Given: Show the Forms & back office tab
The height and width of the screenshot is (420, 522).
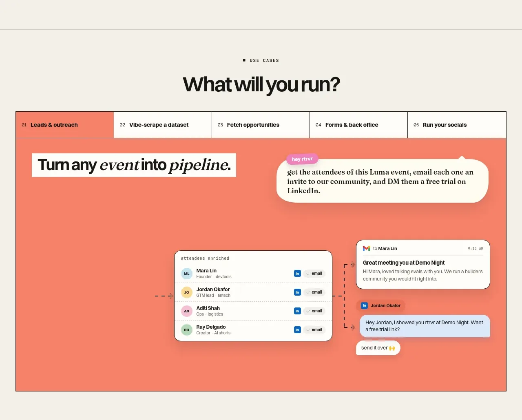Looking at the screenshot, I should click(x=358, y=125).
